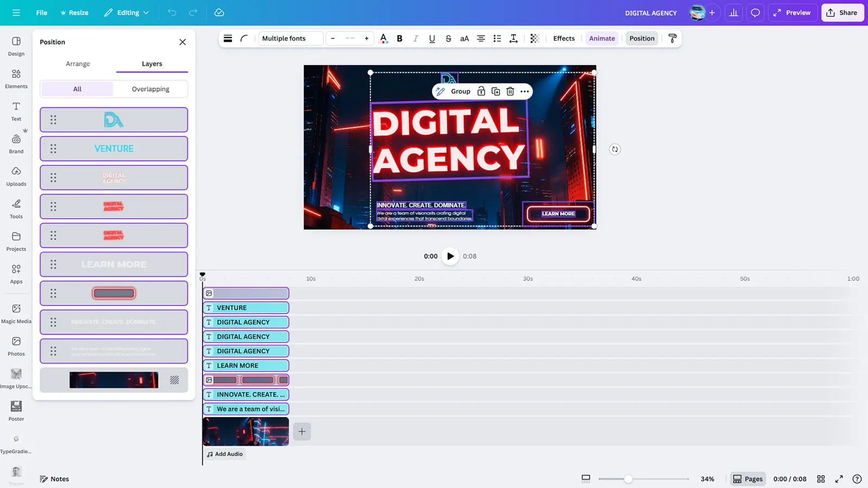Screen dimensions: 868x488
Task: Click the transparency checkerboard icon
Action: [534, 38]
